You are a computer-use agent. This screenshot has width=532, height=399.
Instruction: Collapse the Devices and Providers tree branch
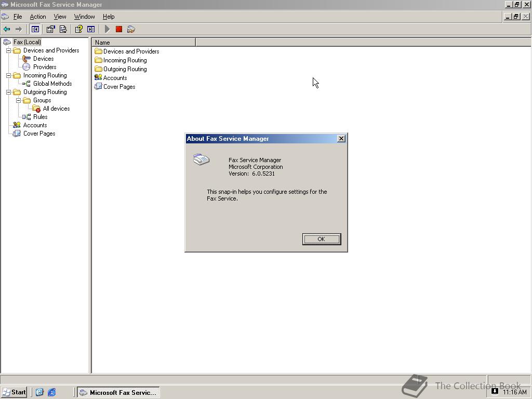(8, 50)
